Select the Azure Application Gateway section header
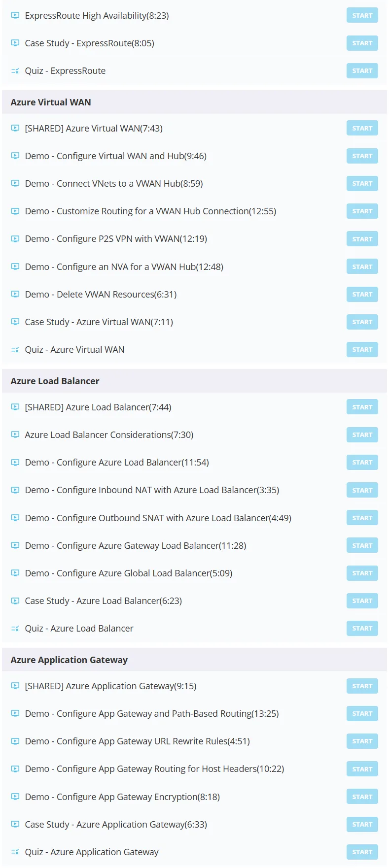The image size is (389, 868). (x=194, y=660)
